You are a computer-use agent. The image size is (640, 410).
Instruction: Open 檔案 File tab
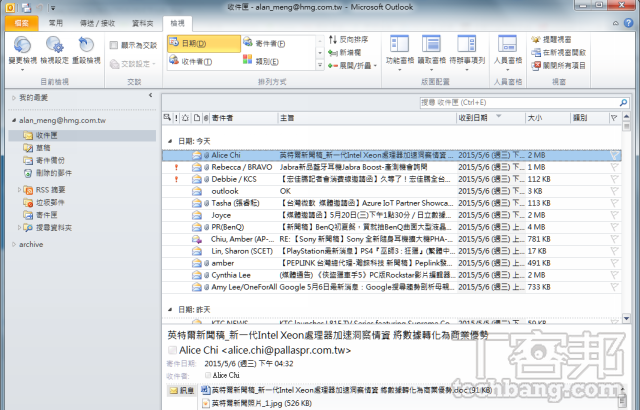point(22,23)
